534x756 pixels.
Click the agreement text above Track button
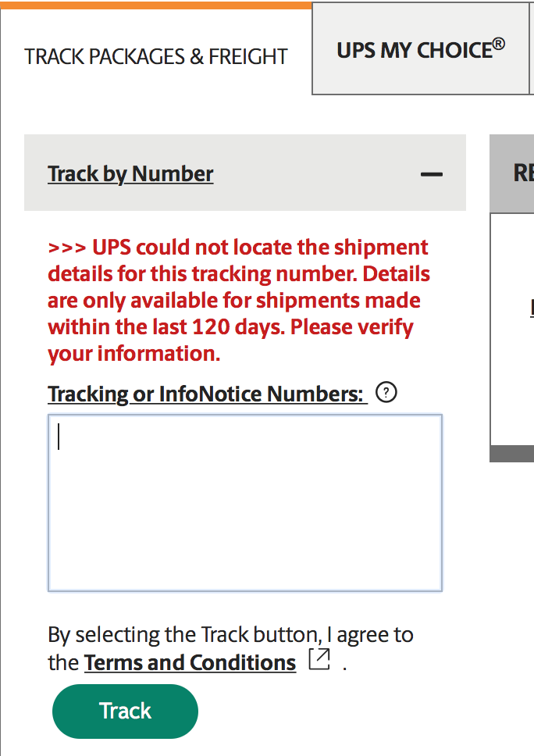[x=230, y=635]
